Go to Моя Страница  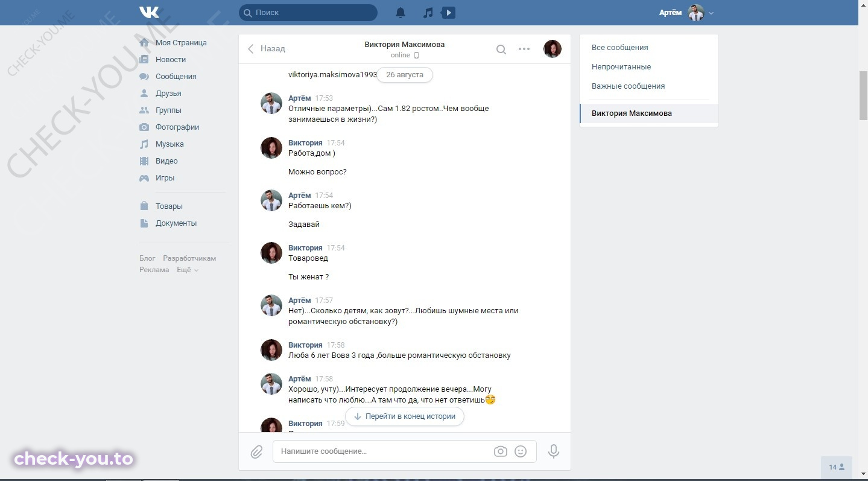tap(181, 43)
